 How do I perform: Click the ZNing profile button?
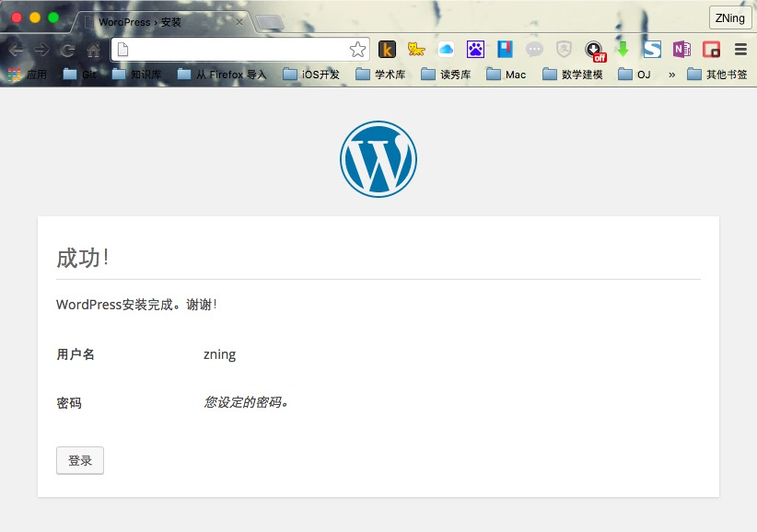(x=730, y=18)
